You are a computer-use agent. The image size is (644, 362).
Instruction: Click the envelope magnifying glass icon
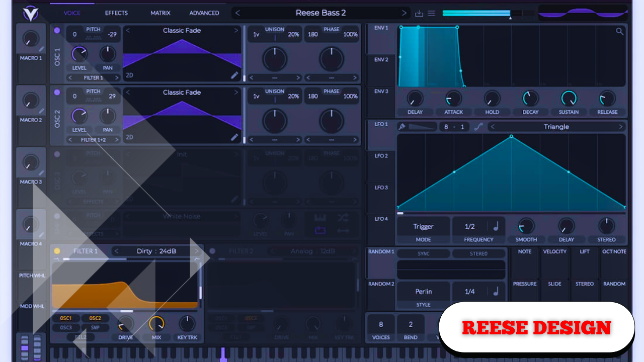[619, 32]
